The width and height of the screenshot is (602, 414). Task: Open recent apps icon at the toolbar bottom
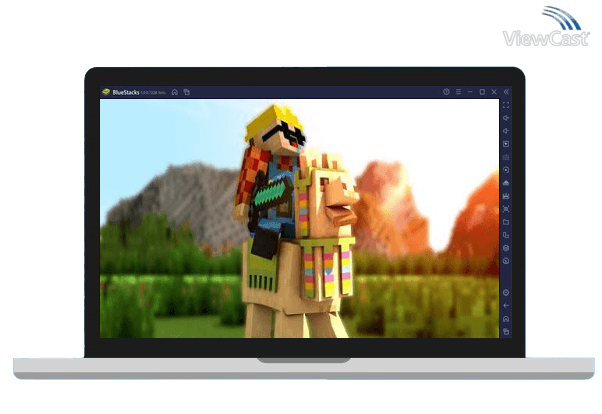point(506,332)
